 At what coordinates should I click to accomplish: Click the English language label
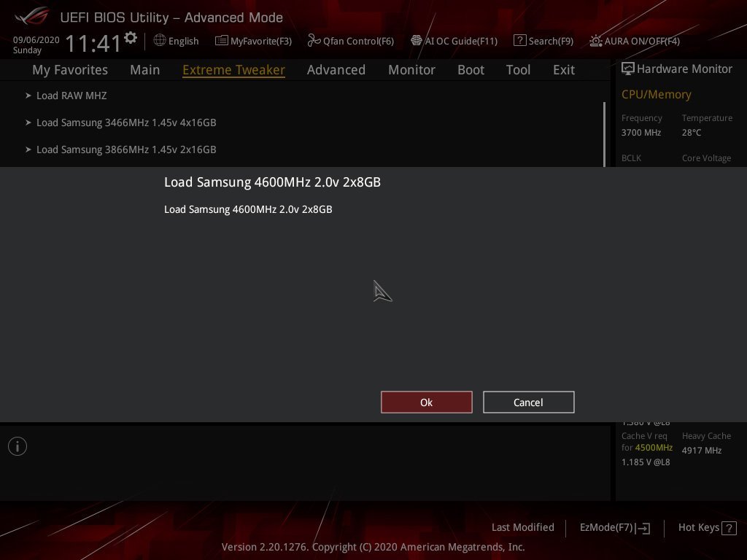183,42
